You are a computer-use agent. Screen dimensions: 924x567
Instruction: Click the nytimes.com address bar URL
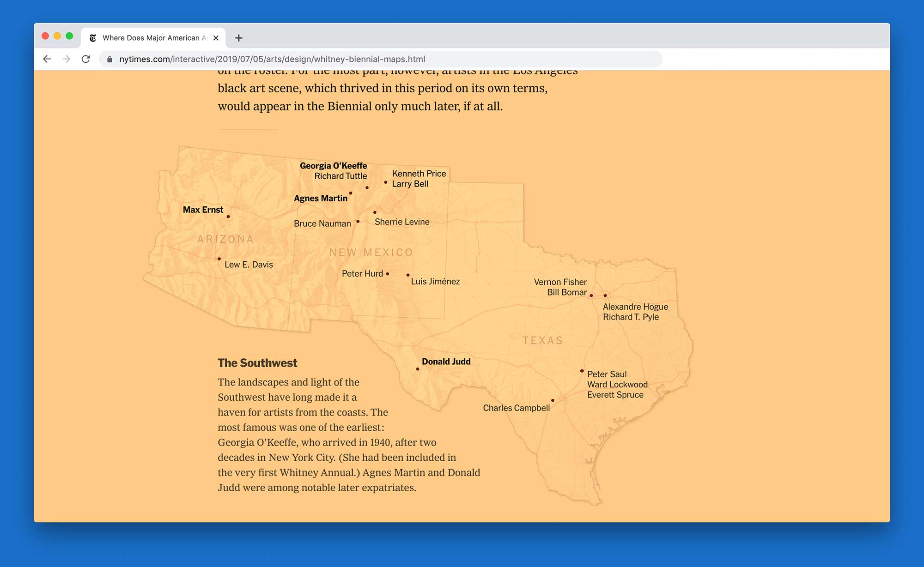pyautogui.click(x=272, y=59)
